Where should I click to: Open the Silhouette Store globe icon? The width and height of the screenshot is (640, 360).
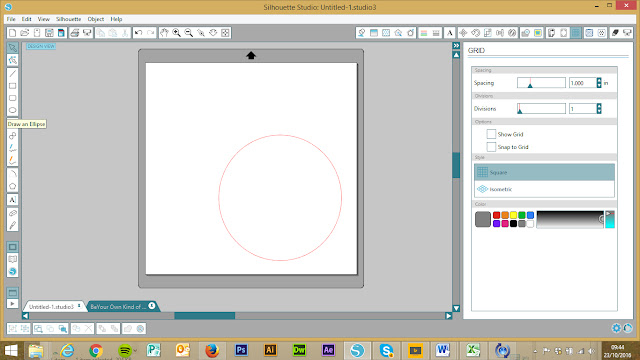13,271
